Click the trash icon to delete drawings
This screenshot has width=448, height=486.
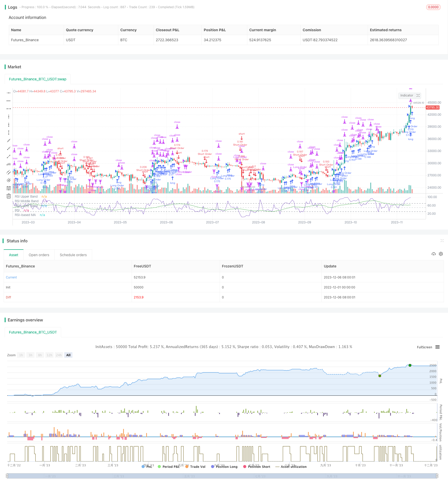[x=9, y=196]
